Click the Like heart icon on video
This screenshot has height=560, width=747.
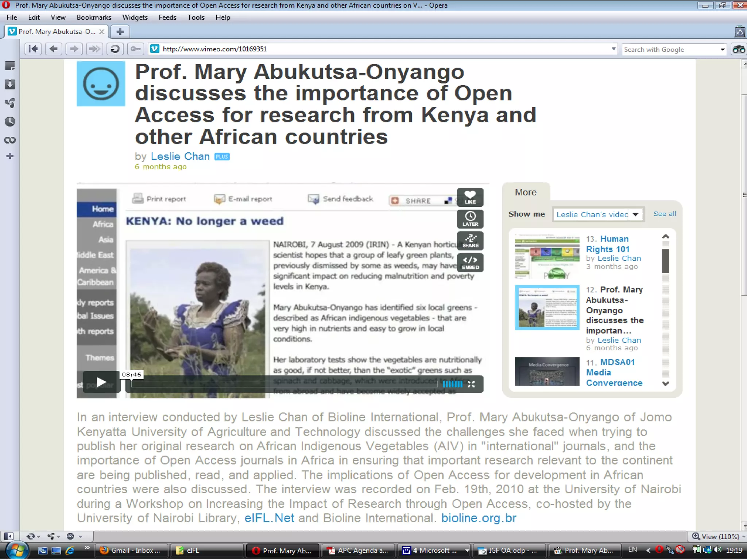point(470,197)
